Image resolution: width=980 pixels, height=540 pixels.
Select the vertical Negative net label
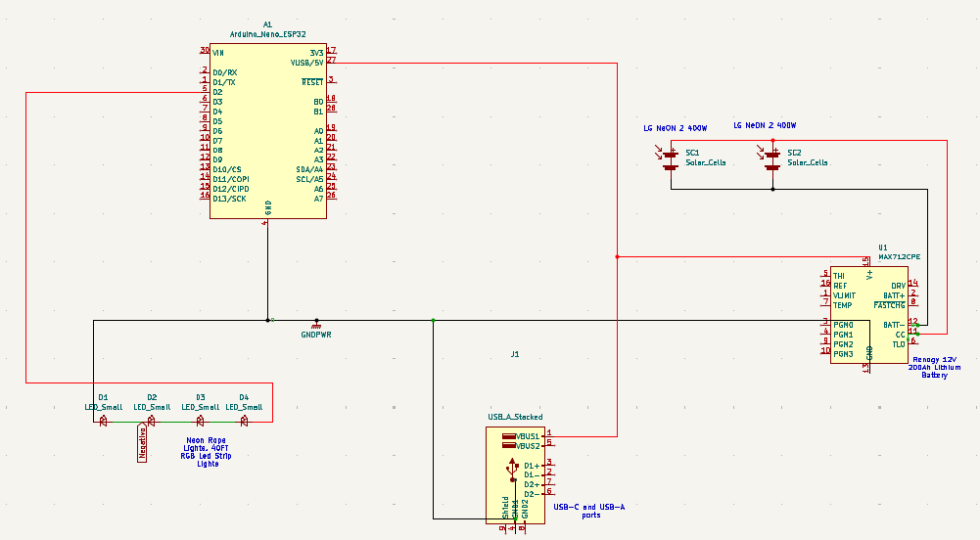(143, 443)
